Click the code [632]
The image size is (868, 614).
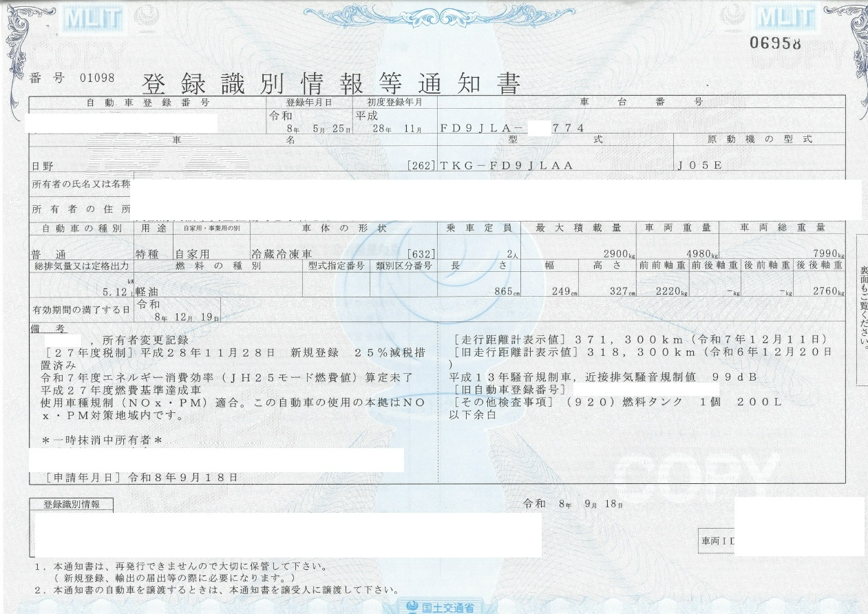point(420,254)
